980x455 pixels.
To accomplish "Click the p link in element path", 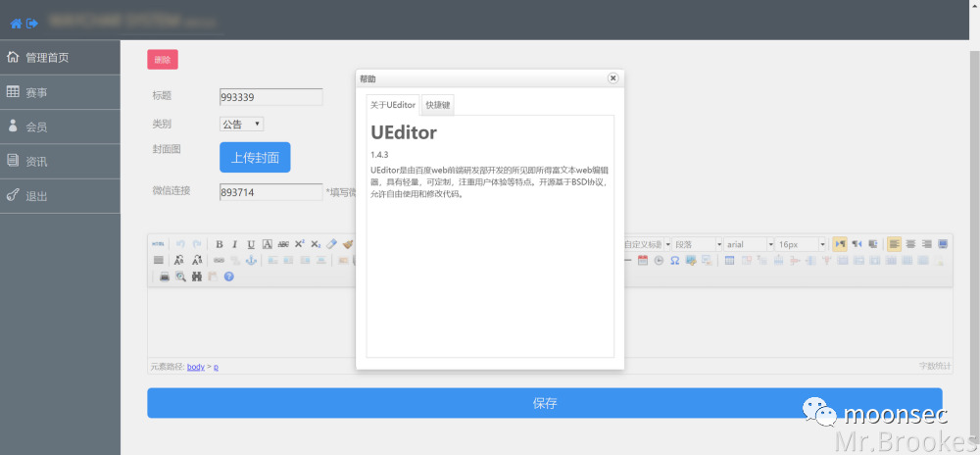I will [217, 367].
